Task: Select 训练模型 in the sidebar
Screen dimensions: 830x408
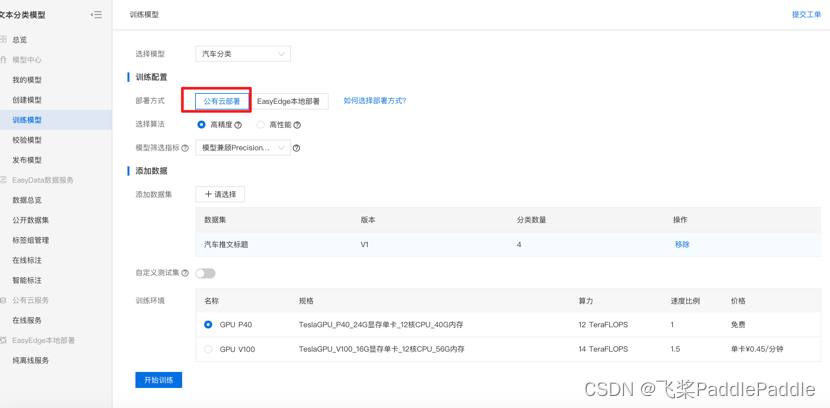Action: [x=27, y=120]
